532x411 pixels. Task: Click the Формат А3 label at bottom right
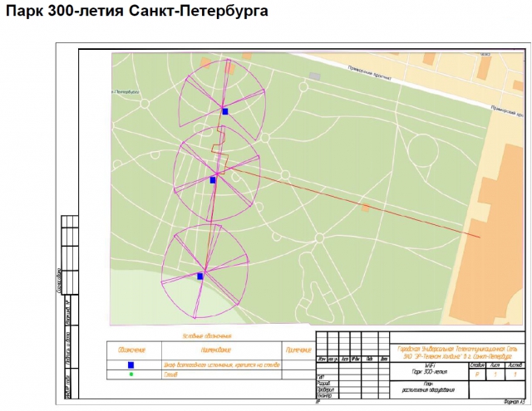tap(514, 402)
